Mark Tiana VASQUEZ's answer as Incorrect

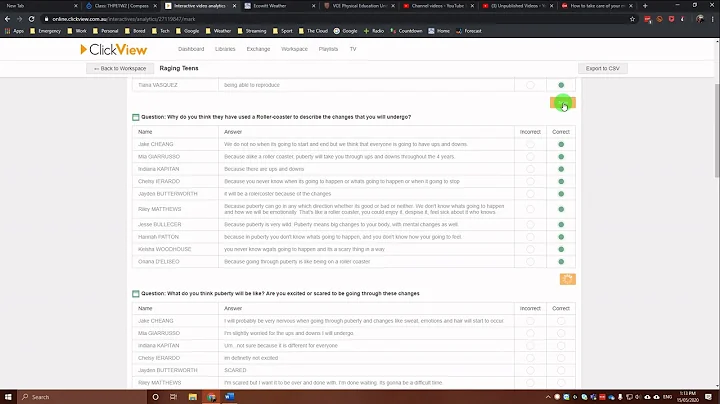530,85
